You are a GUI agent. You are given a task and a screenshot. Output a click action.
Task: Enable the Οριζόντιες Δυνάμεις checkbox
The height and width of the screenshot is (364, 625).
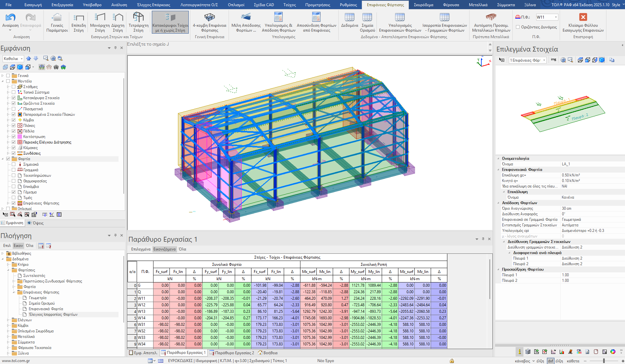tap(518, 27)
